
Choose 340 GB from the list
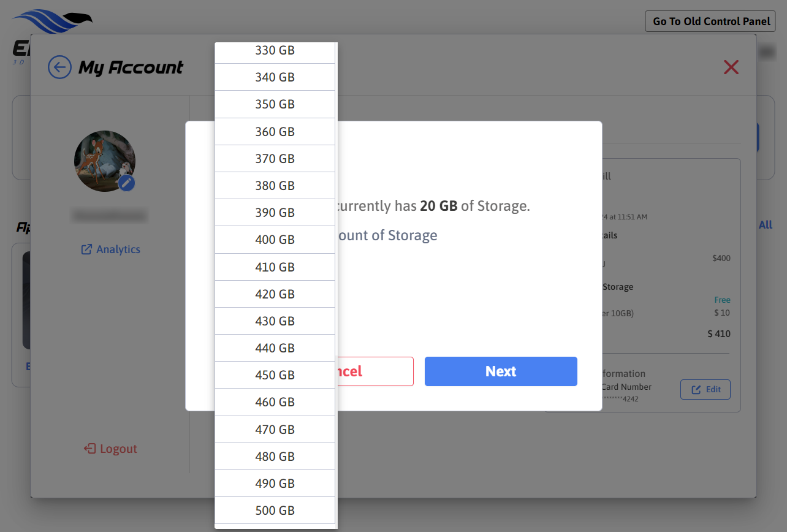[275, 77]
